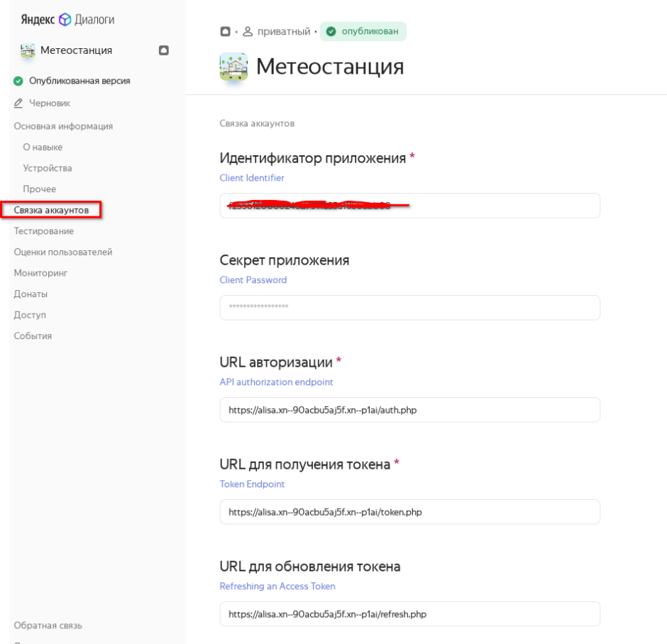Click the Обратная связь link
Viewport: 667px width, 644px height.
pos(48,626)
